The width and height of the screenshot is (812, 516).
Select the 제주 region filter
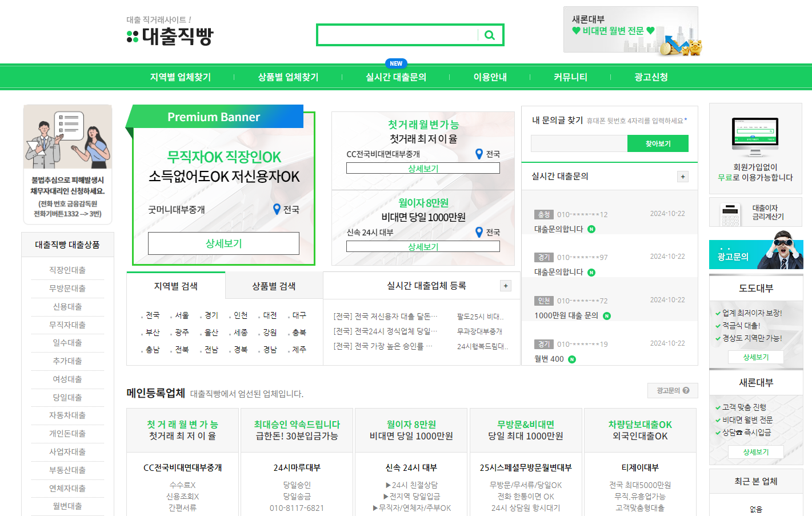(x=298, y=349)
